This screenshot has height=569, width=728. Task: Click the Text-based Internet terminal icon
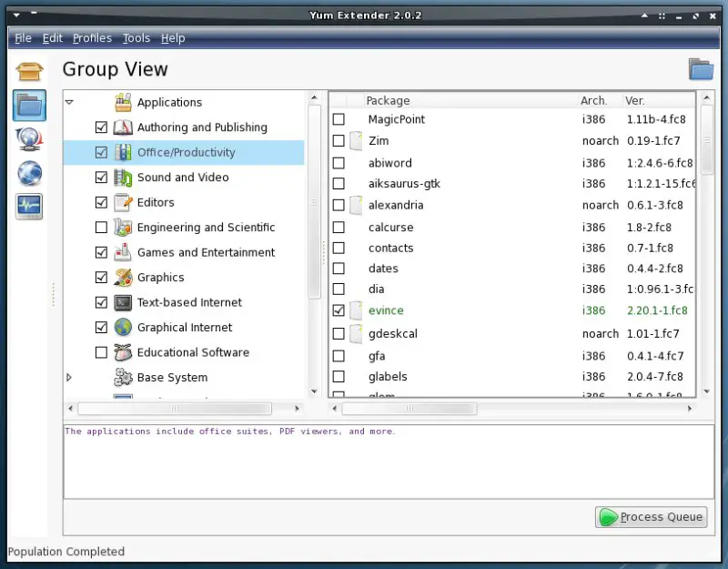123,302
